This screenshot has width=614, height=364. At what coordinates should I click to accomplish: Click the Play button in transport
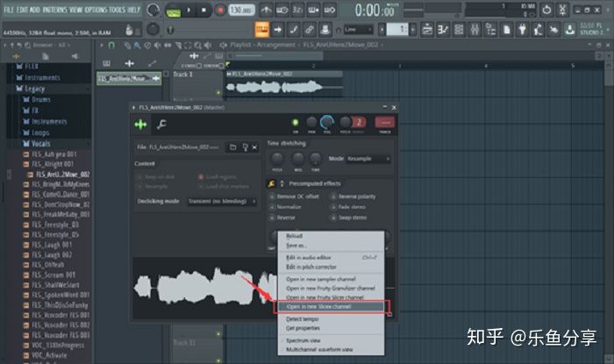pos(189,11)
